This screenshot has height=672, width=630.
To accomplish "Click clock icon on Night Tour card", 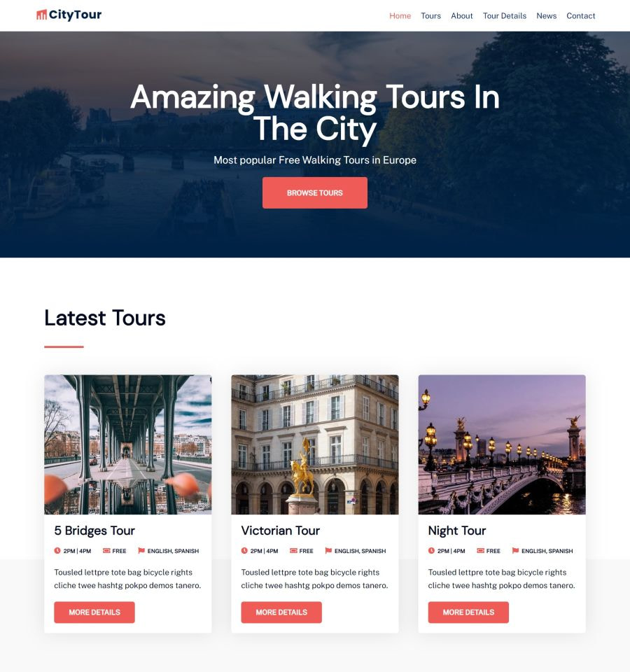I will (x=432, y=551).
